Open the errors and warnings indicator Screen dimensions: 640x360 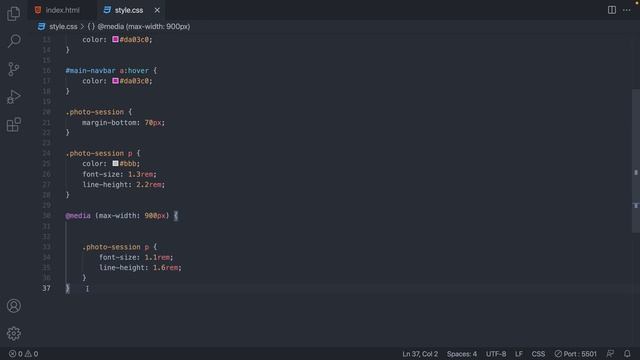(23, 354)
